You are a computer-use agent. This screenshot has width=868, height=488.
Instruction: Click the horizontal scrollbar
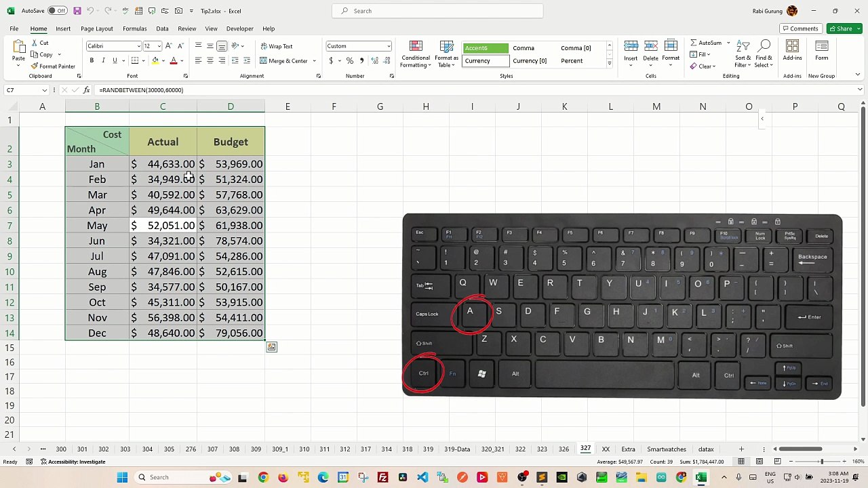tap(800, 449)
